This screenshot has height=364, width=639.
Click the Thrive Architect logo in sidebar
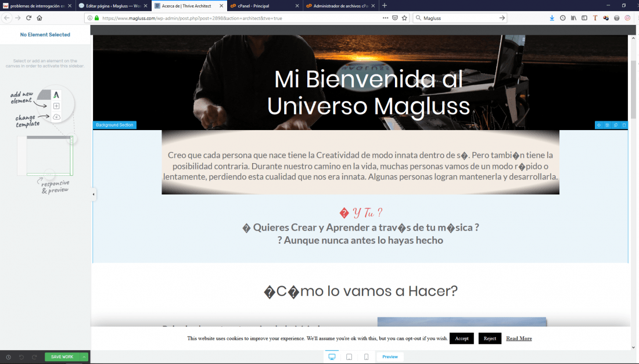pyautogui.click(x=56, y=95)
